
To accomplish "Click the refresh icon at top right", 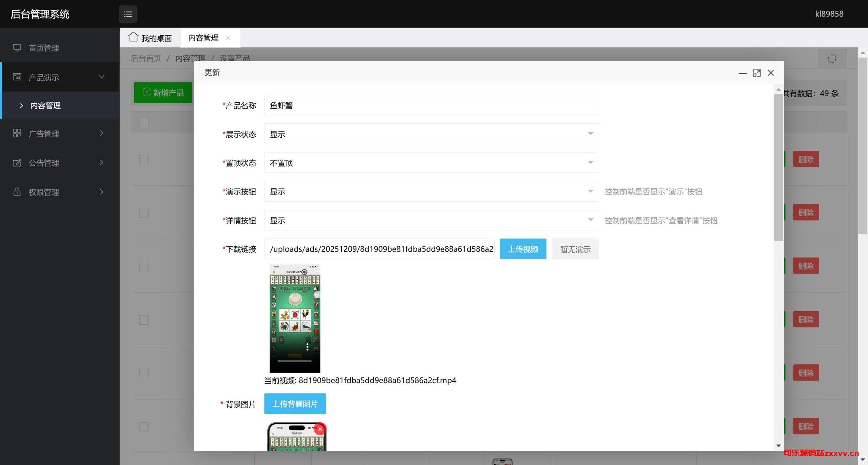I will 832,59.
